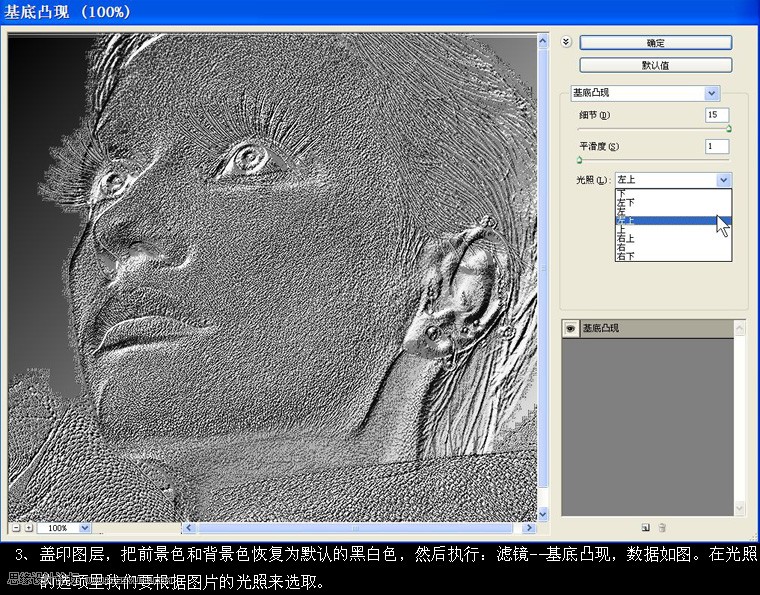The width and height of the screenshot is (760, 595).
Task: Click preview vertical scrollbar down arrow
Action: point(543,514)
